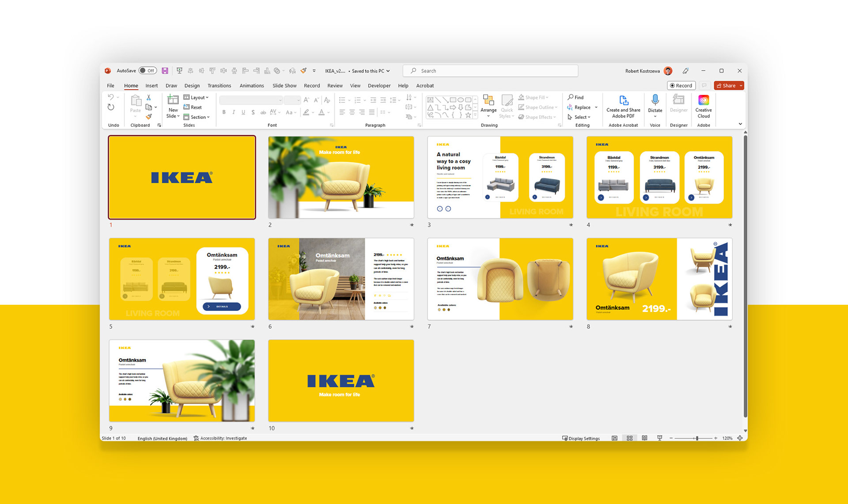Screen dimensions: 848x504
Task: Click the Undo arrow icon
Action: point(111,97)
